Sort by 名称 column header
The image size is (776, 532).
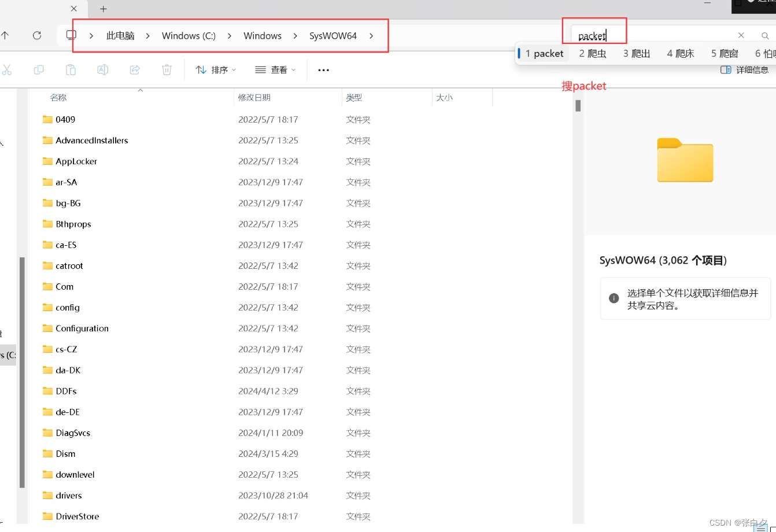click(58, 98)
